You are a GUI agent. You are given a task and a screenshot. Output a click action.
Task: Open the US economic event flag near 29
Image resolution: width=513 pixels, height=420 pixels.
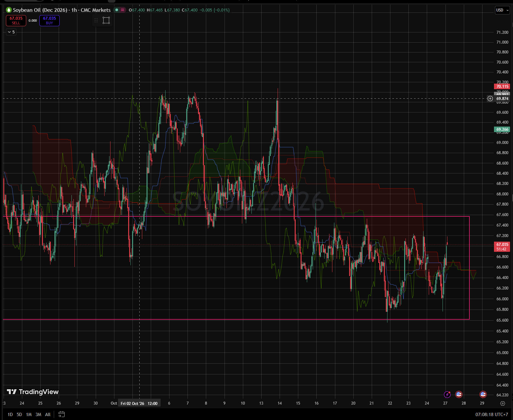click(x=483, y=394)
